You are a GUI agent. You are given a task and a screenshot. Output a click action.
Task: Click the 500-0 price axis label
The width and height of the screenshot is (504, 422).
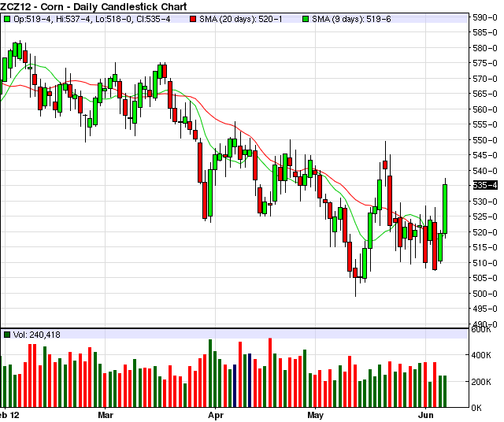coord(485,294)
